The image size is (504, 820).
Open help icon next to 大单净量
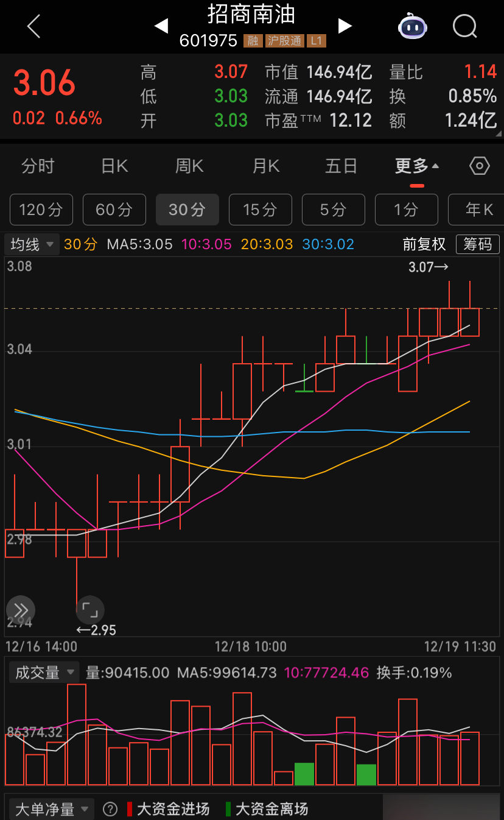pyautogui.click(x=110, y=809)
